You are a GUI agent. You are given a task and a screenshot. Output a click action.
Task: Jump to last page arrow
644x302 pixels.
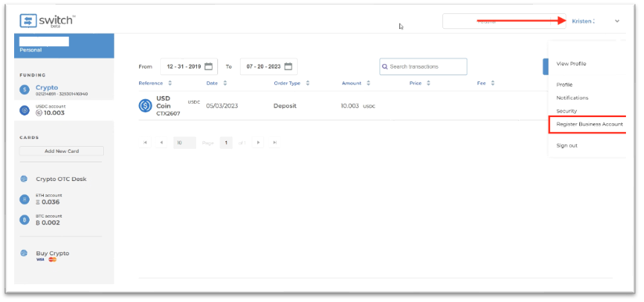(275, 143)
